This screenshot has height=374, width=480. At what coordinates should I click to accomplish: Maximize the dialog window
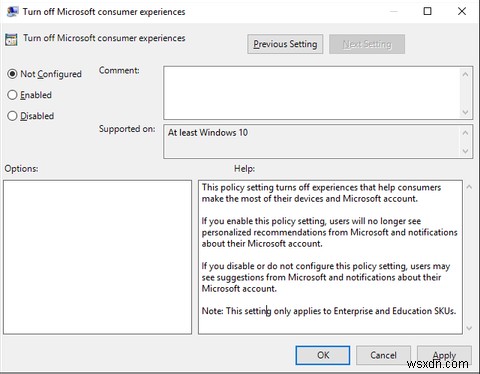click(x=427, y=11)
